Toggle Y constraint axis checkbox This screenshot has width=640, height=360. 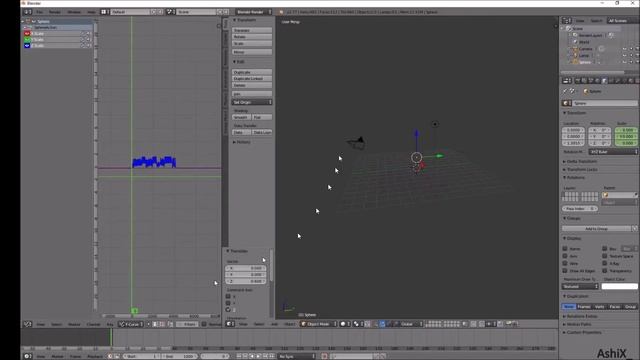coord(228,303)
